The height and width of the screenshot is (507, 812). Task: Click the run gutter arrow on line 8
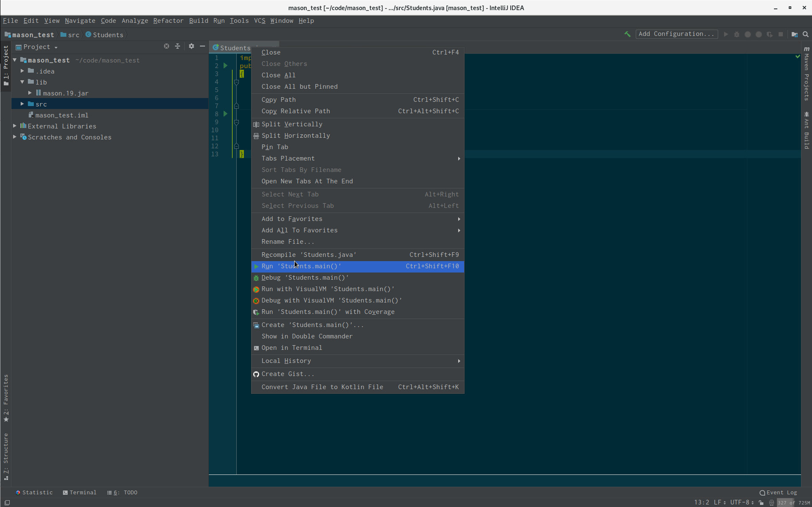pos(226,114)
